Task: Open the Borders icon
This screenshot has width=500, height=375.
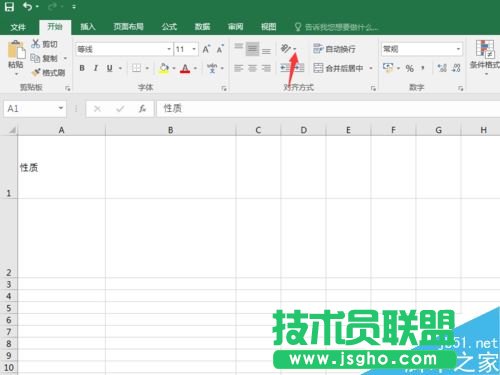Action: click(x=136, y=68)
